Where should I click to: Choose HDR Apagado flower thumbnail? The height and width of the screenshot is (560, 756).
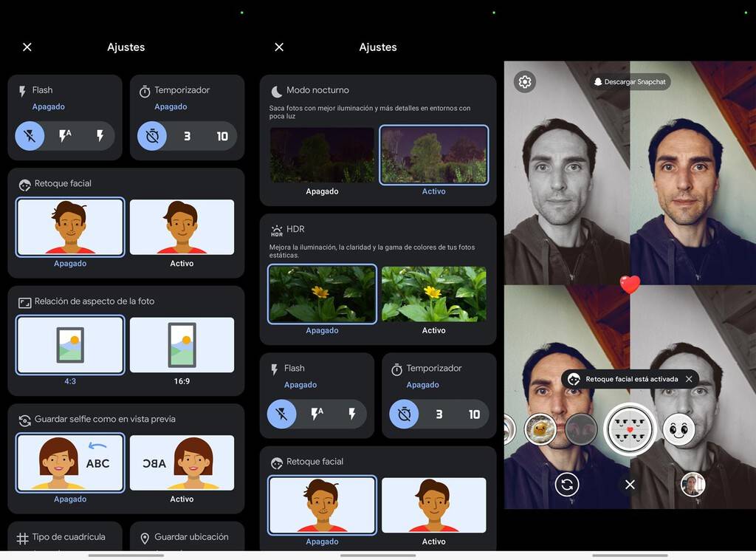coord(322,294)
